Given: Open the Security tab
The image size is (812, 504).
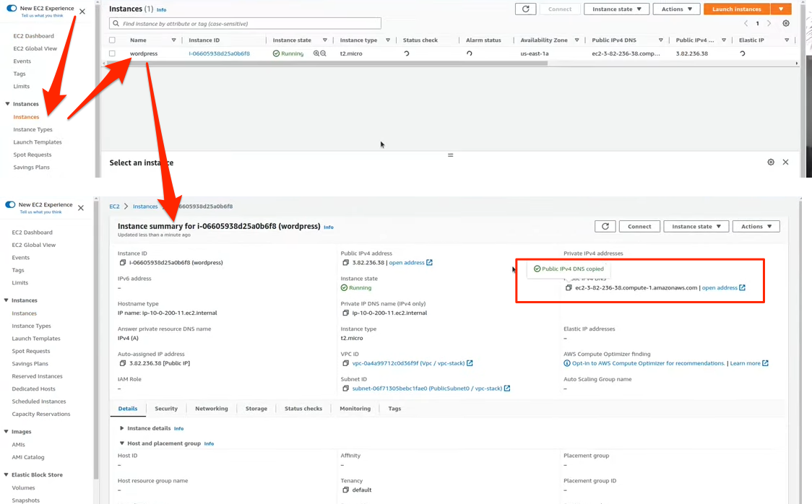Looking at the screenshot, I should coord(166,409).
